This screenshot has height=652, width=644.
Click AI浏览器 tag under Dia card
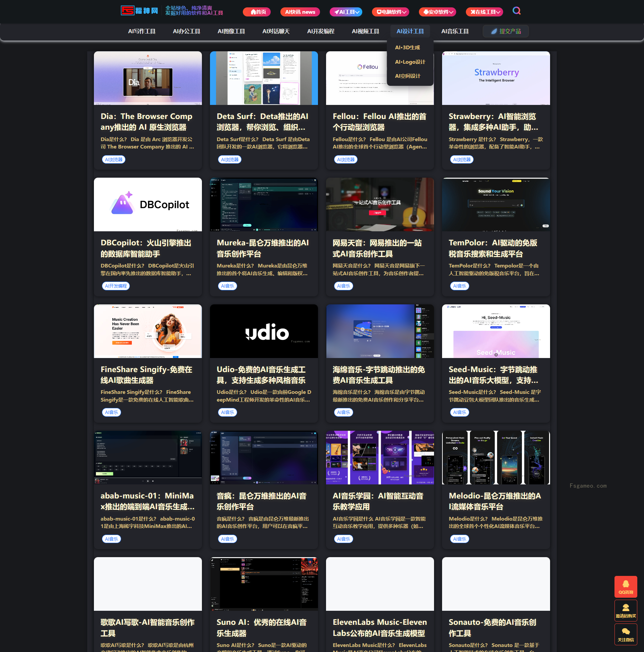pyautogui.click(x=113, y=160)
